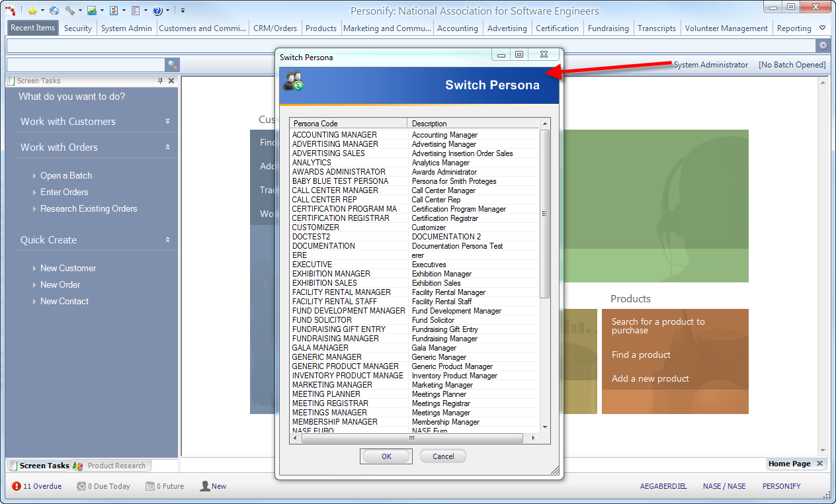Switch to the Fundraising tab

click(608, 28)
